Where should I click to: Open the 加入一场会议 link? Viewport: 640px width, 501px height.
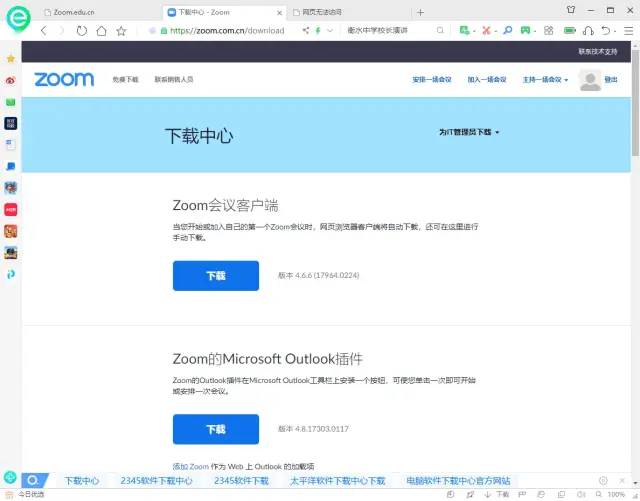487,80
